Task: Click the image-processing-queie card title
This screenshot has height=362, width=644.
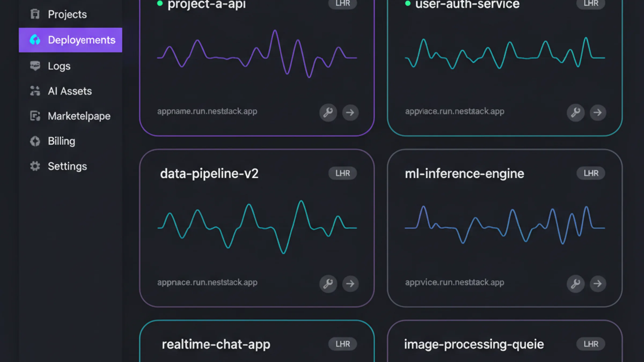Action: click(474, 345)
